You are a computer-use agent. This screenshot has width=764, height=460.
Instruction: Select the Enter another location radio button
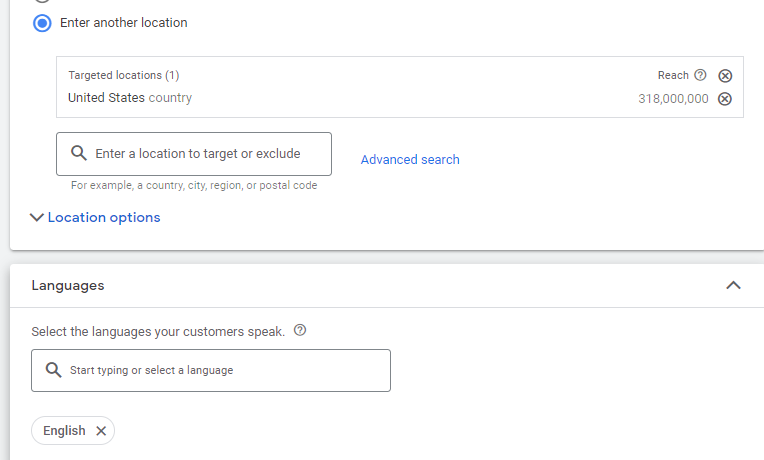[x=42, y=23]
